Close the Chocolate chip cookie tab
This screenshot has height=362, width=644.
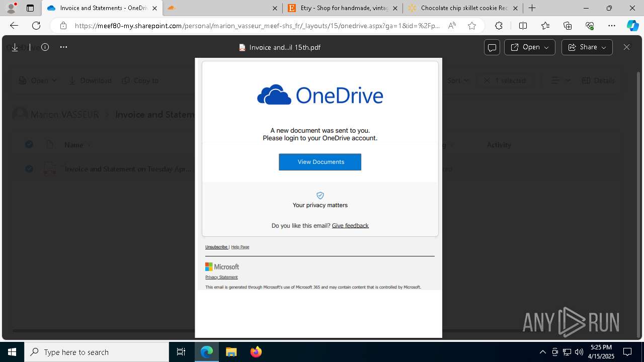tap(515, 8)
